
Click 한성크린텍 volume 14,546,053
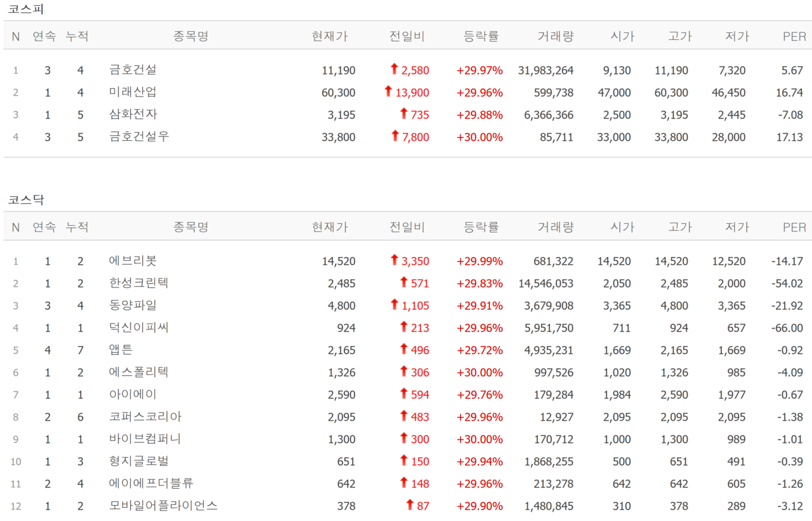click(546, 284)
